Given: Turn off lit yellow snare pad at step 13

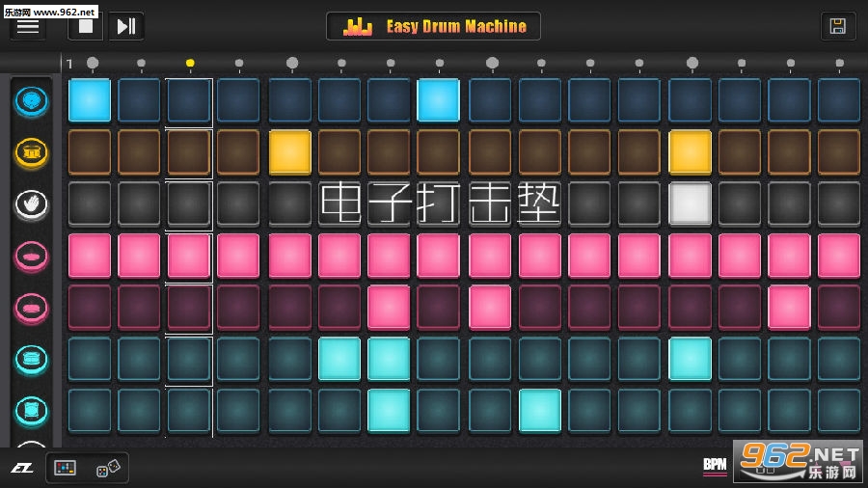Looking at the screenshot, I should tap(690, 152).
